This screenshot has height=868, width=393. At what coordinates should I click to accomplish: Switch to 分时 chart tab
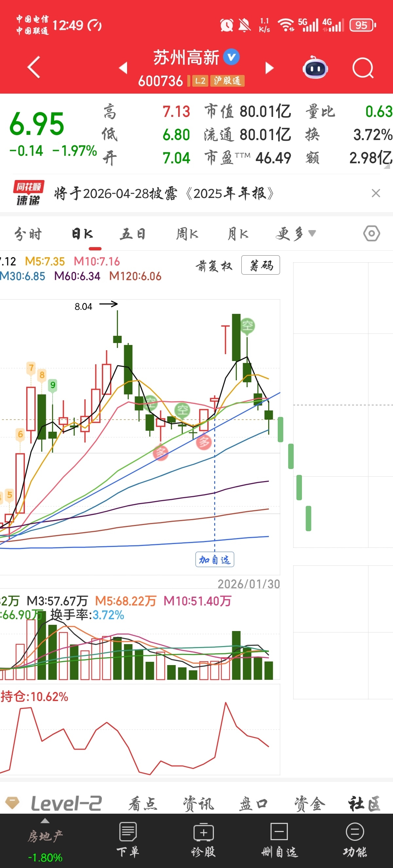[x=28, y=234]
